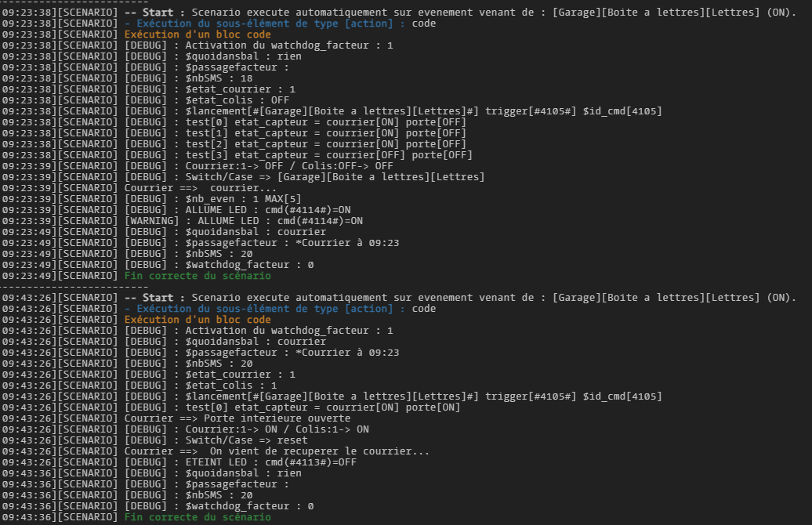Click the 09:23:49 'Fin correcte du scénario' line
The width and height of the screenshot is (812, 525).
pyautogui.click(x=198, y=276)
